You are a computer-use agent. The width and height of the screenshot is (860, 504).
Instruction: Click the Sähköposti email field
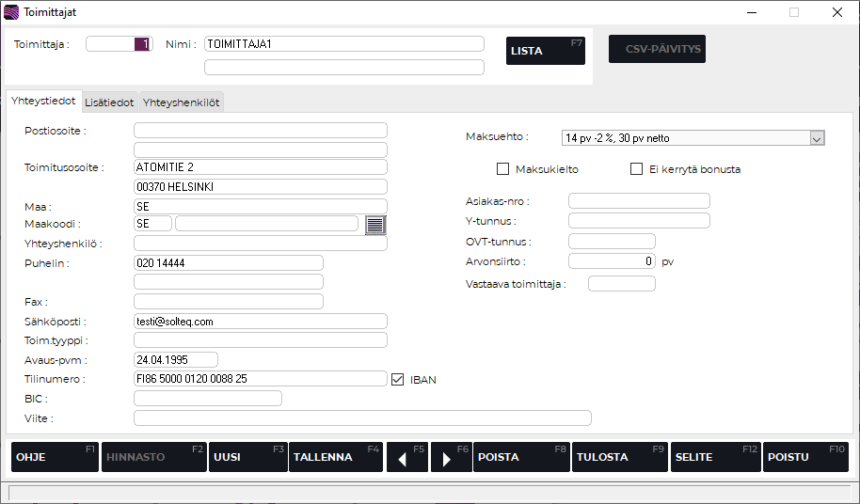tap(261, 322)
